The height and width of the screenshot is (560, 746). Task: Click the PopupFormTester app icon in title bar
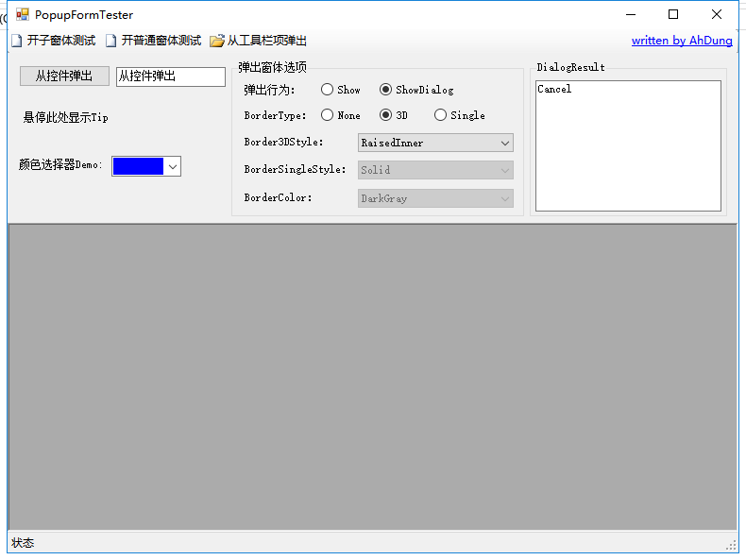point(23,14)
